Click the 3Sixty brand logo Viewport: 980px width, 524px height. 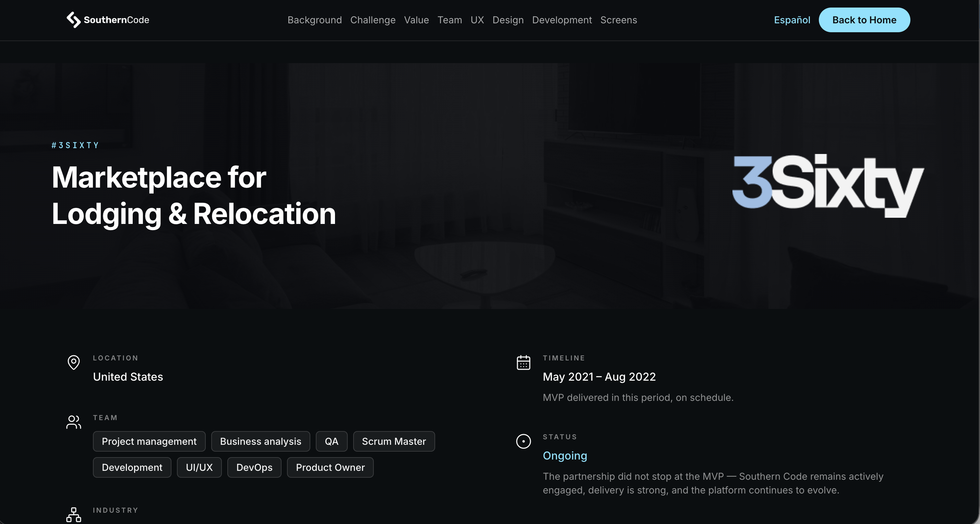[x=828, y=186]
